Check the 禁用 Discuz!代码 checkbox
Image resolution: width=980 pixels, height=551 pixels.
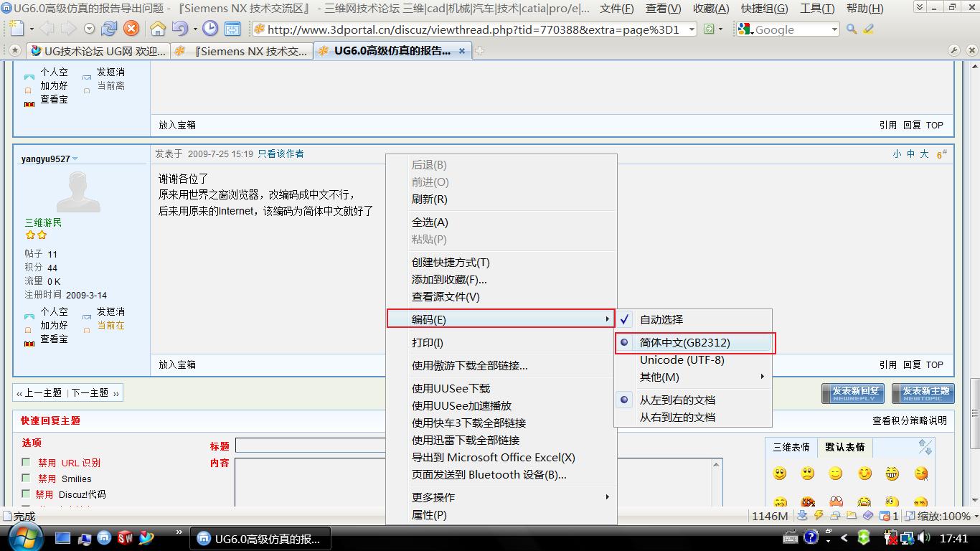click(x=27, y=494)
